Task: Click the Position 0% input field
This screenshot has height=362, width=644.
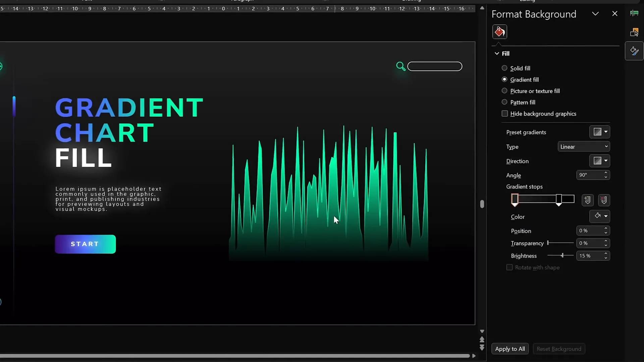Action: coord(589,231)
